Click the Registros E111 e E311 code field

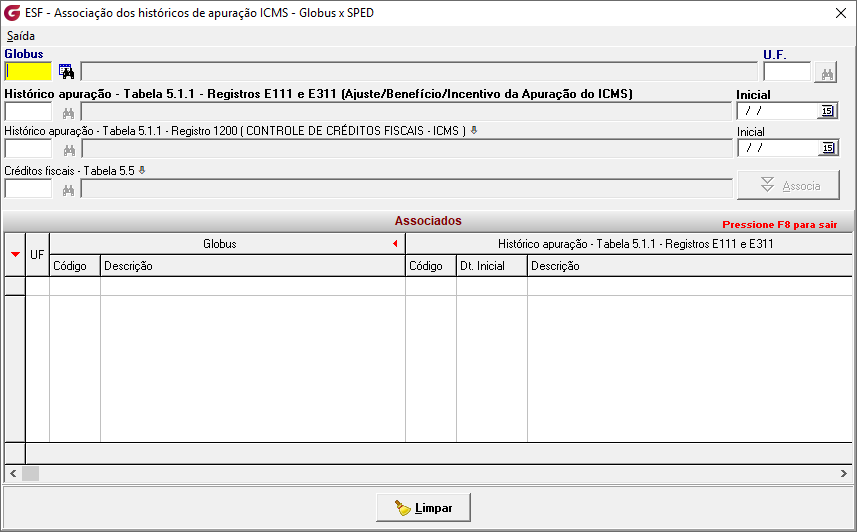click(x=28, y=112)
